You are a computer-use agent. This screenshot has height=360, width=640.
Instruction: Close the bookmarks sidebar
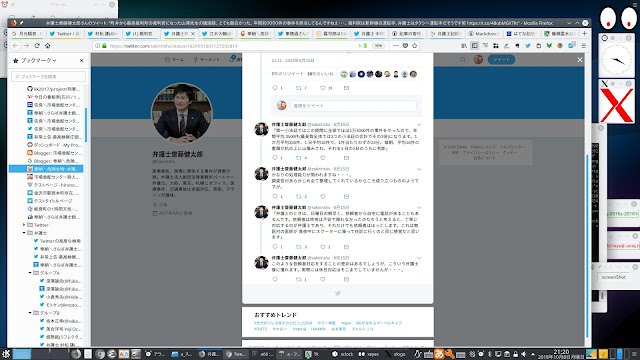click(82, 60)
